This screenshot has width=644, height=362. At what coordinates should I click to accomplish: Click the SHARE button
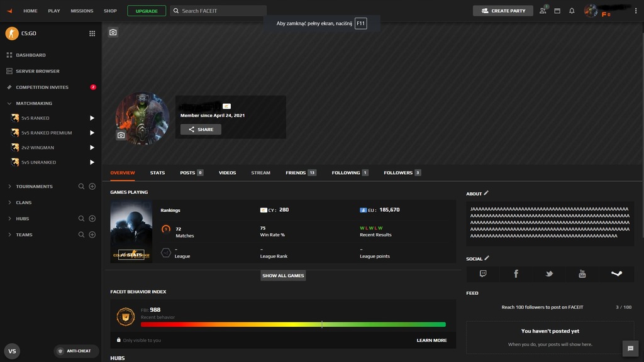(201, 129)
